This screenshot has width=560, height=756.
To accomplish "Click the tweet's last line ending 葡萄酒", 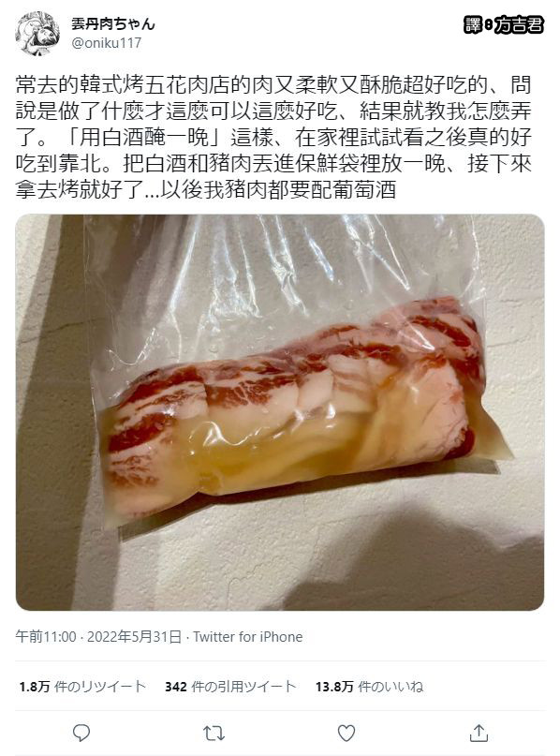I will pyautogui.click(x=206, y=190).
